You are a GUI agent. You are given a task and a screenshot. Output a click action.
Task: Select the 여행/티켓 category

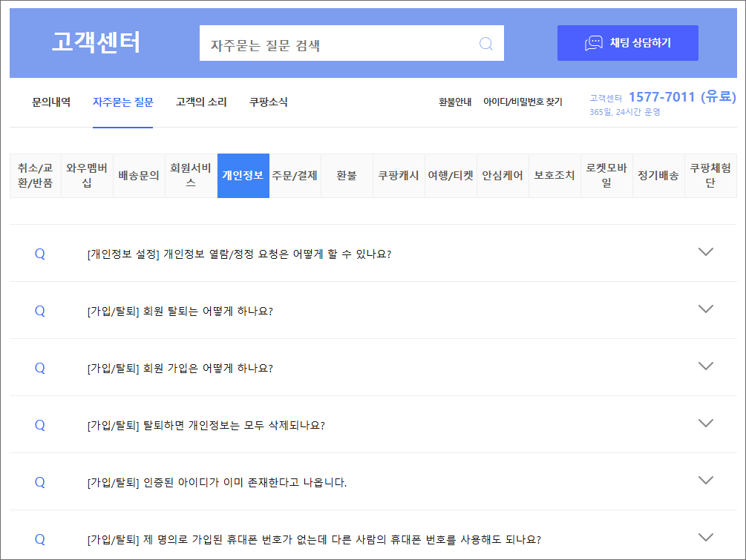[x=451, y=175]
